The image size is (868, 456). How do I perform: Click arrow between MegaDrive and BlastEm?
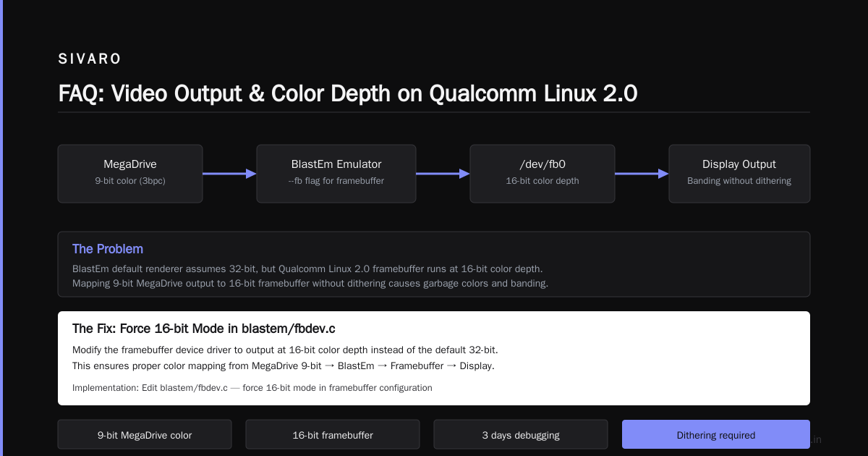click(x=229, y=174)
